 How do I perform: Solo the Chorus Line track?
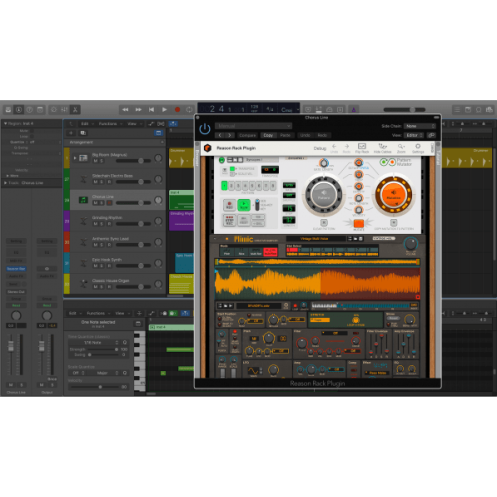pos(102,203)
